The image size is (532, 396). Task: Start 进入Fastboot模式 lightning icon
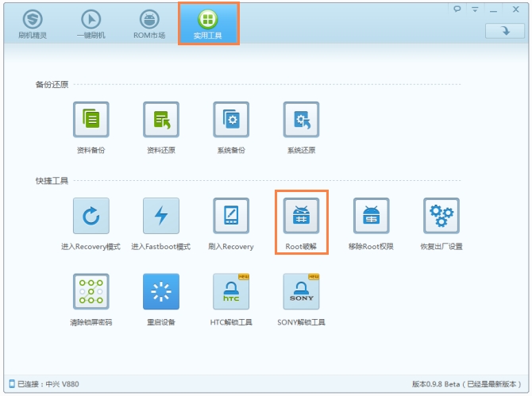(x=161, y=216)
